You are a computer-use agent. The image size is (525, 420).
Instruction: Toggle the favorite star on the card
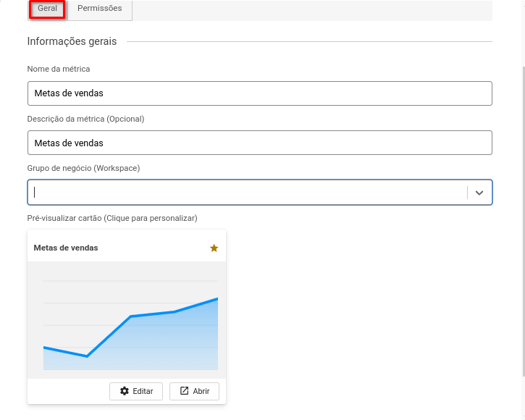tap(214, 248)
